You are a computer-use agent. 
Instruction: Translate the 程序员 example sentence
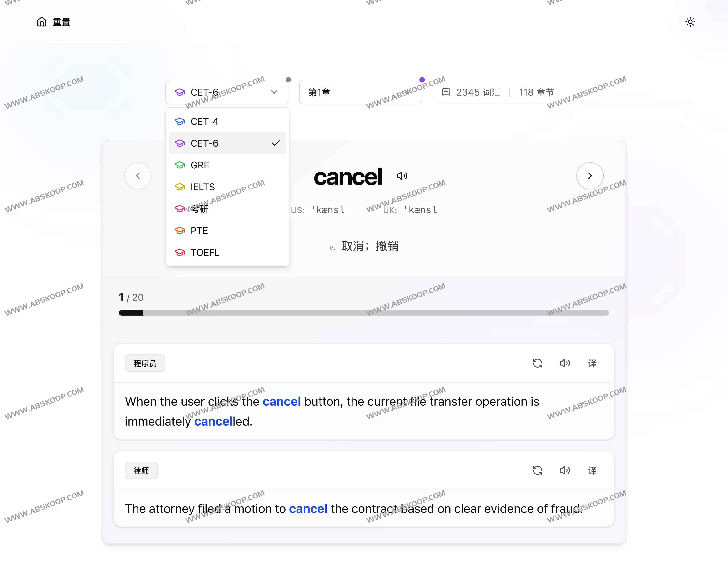592,363
